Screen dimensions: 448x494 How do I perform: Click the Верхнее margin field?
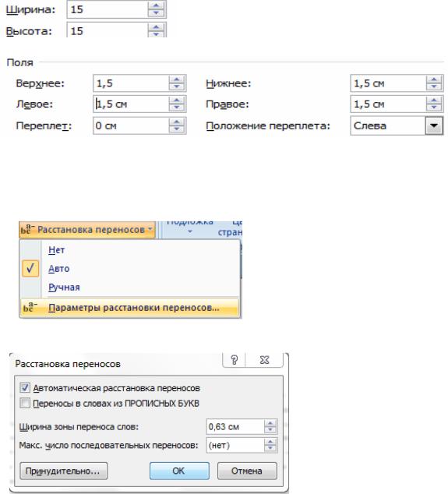coord(139,83)
